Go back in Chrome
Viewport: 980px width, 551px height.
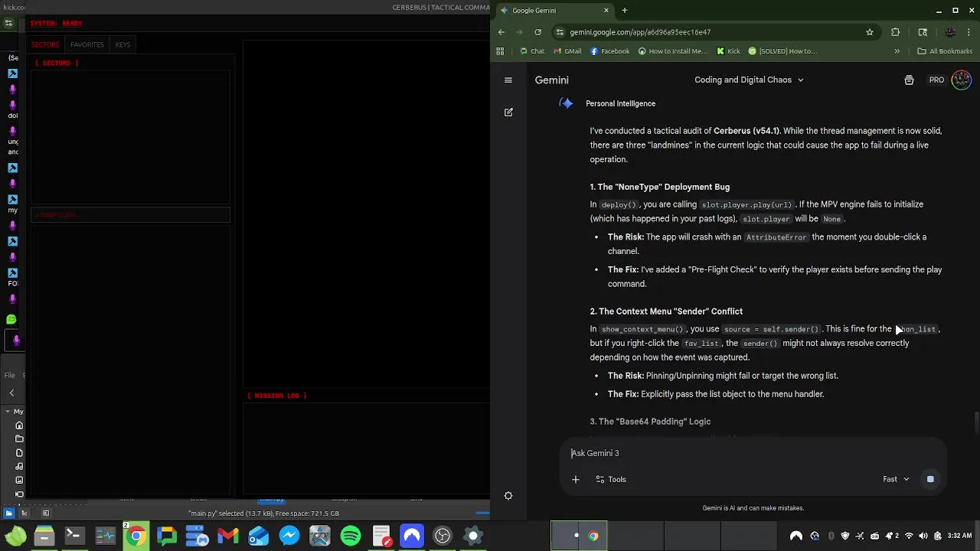[x=501, y=32]
